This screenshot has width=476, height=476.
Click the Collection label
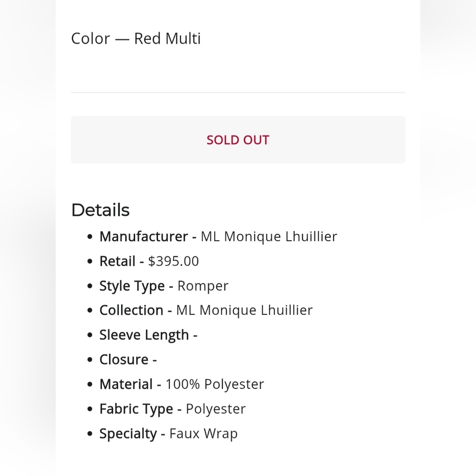pos(131,310)
